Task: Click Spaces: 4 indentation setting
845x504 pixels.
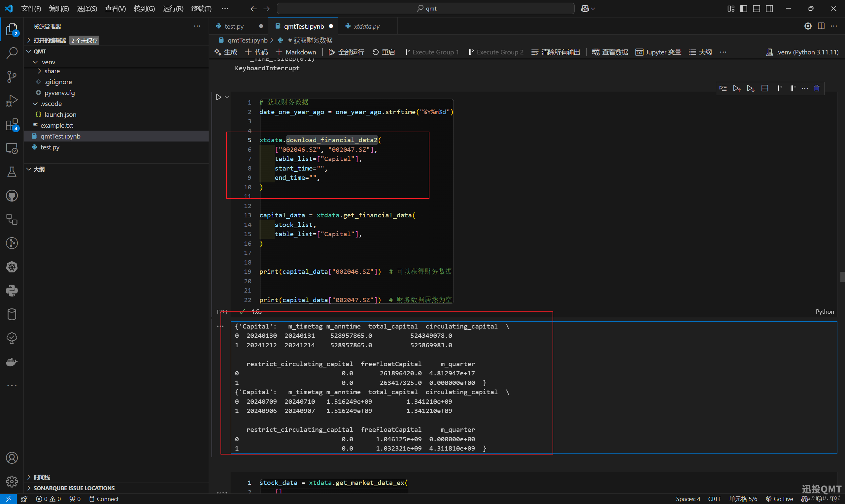Action: point(688,499)
